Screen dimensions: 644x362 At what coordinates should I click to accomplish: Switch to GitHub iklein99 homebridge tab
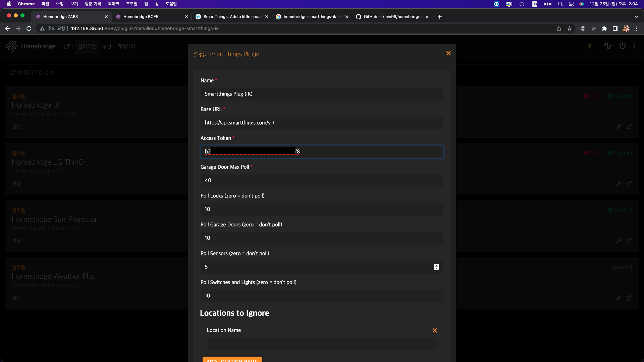pyautogui.click(x=392, y=17)
